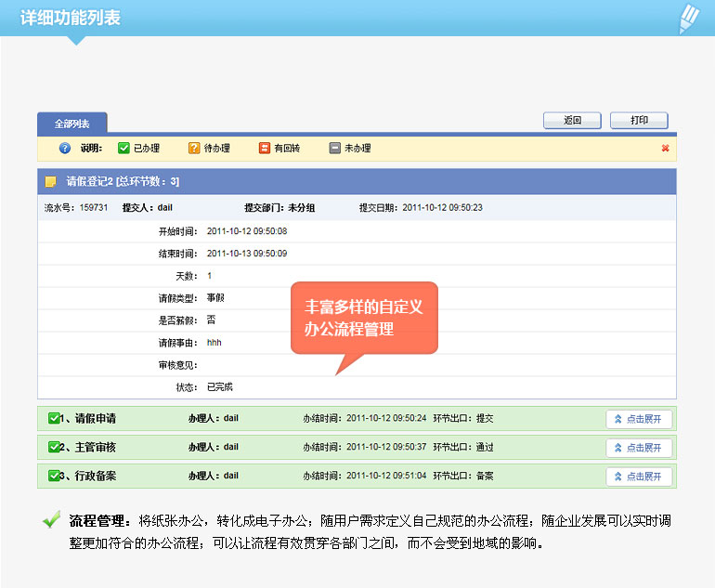Screen dimensions: 715x588
Task: Click 办理人: dail in the 主管审核 row
Action: click(214, 447)
